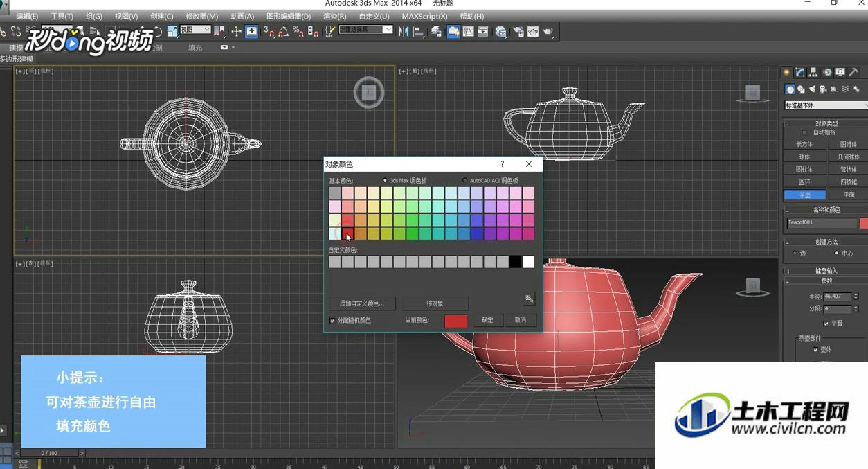Expand the 键盘输入 rollout
The image size is (868, 469).
pyautogui.click(x=826, y=272)
